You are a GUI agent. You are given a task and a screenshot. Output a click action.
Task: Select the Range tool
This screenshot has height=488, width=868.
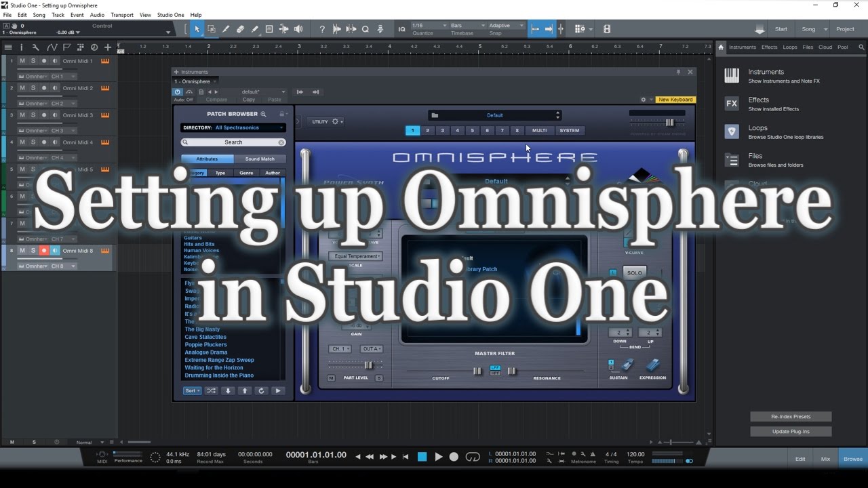[x=212, y=29]
